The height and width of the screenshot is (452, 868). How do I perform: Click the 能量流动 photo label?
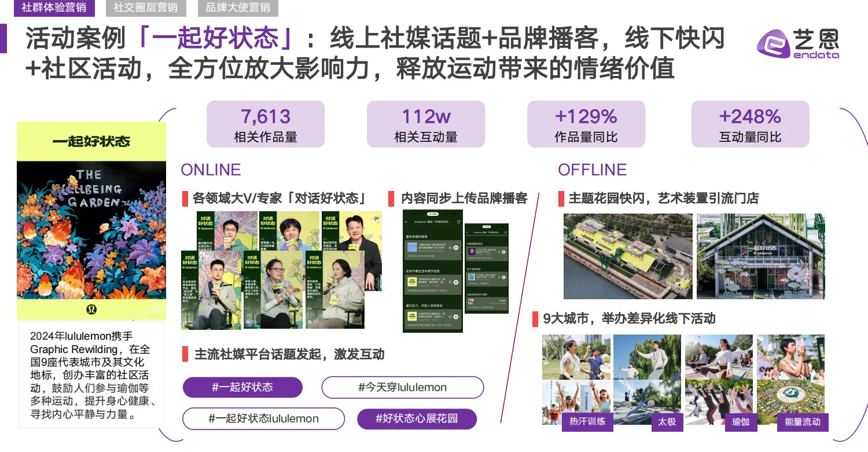click(x=803, y=421)
